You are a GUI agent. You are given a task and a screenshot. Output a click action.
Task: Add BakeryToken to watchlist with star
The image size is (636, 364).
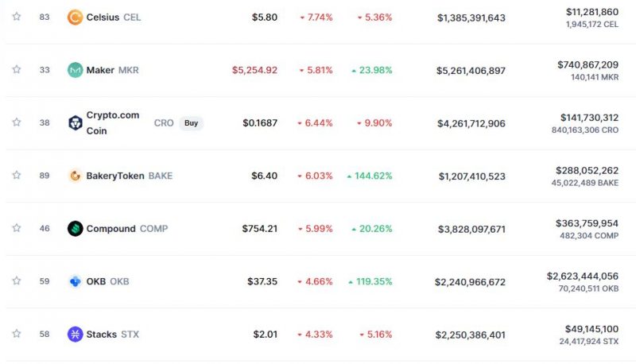tap(16, 175)
